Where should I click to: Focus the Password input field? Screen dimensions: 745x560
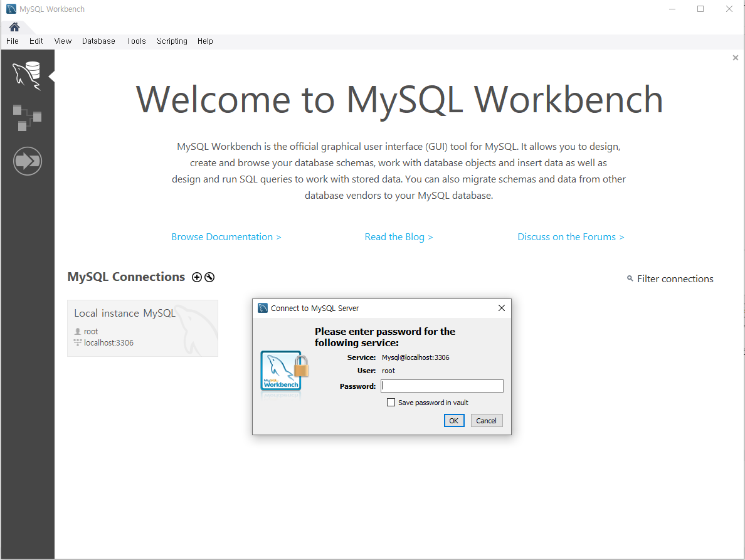[x=442, y=386]
